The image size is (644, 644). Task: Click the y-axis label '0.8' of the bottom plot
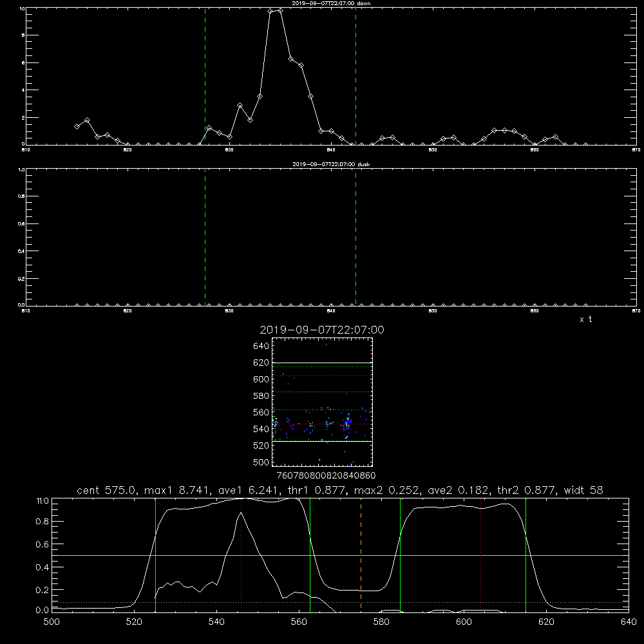[x=43, y=521]
